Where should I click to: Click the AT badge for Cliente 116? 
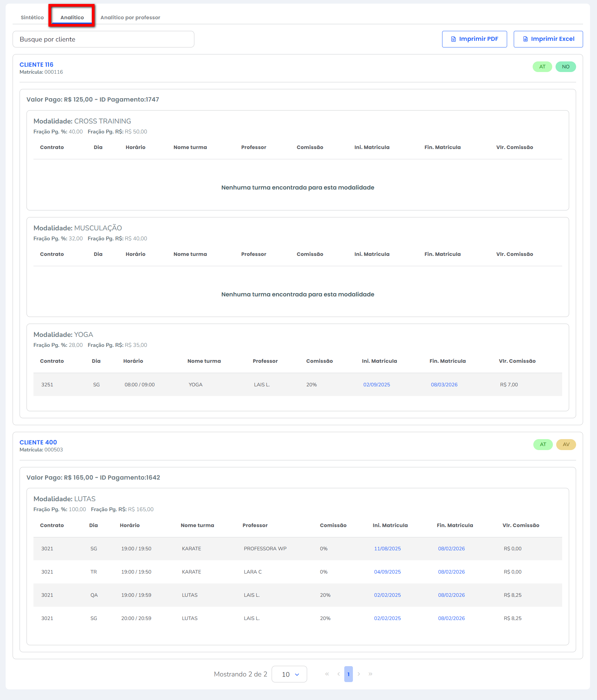point(542,67)
